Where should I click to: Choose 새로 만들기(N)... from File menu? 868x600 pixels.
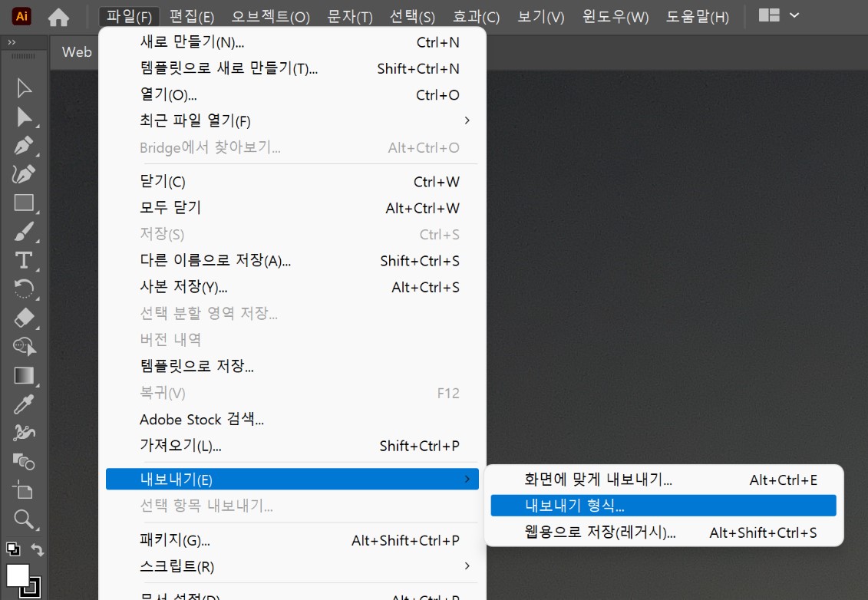(x=292, y=42)
